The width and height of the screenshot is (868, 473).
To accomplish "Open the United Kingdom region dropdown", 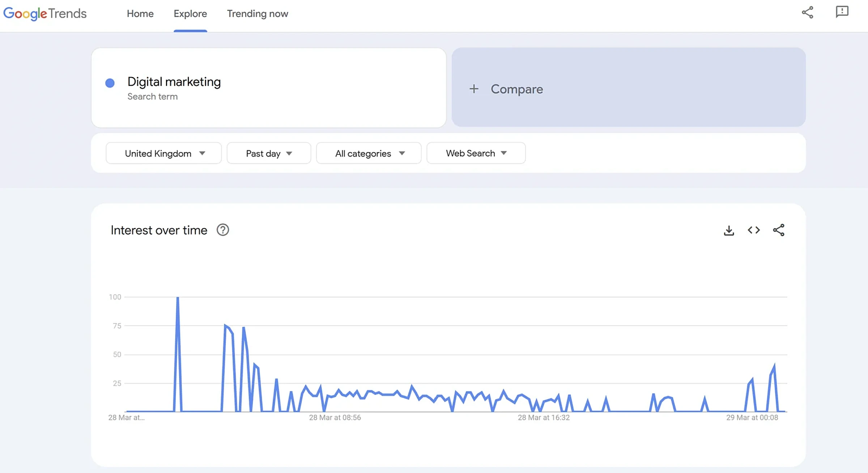I will coord(163,153).
